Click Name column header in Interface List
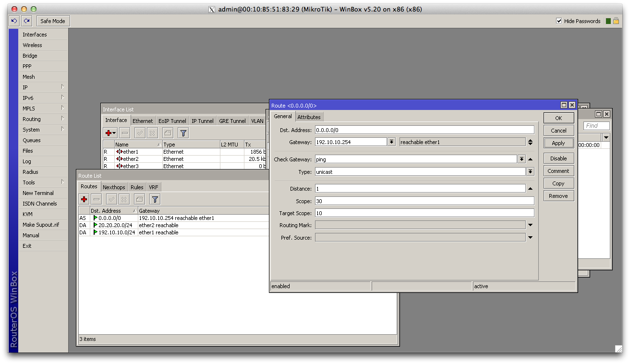 point(138,144)
